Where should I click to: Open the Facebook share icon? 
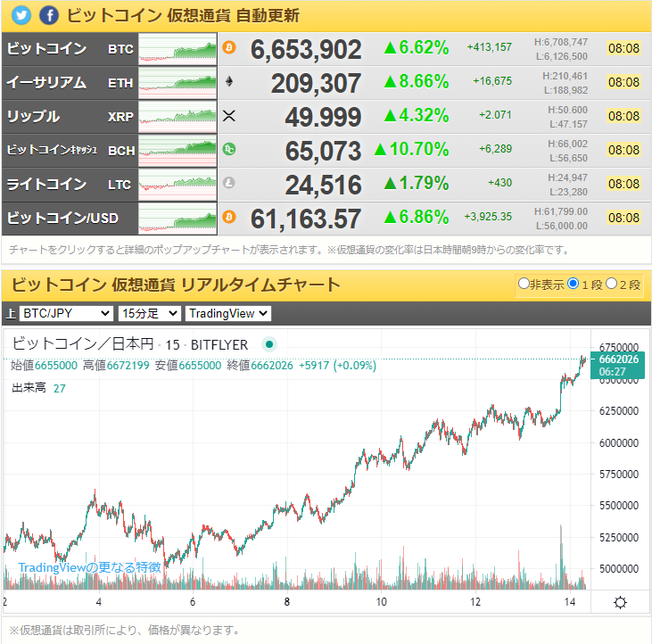click(49, 15)
